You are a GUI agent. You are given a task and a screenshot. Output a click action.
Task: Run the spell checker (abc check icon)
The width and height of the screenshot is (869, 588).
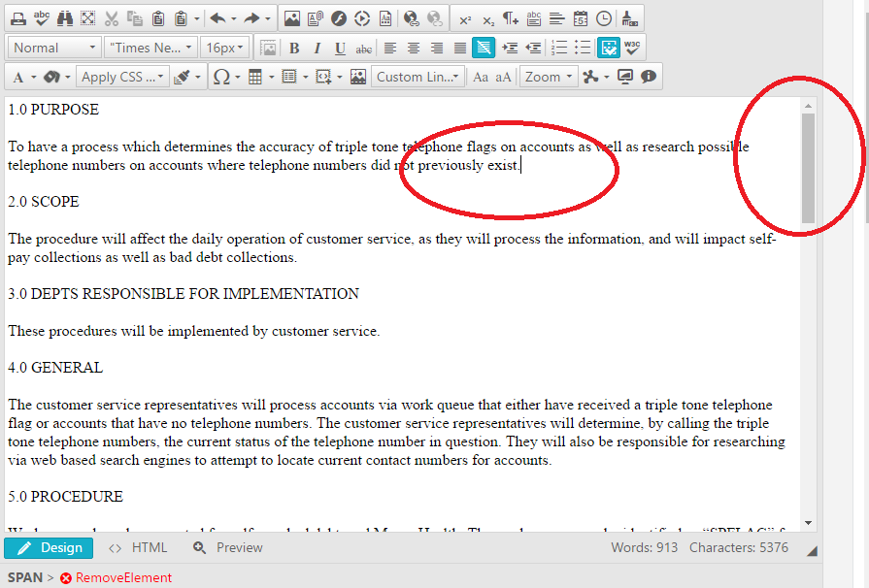coord(42,18)
